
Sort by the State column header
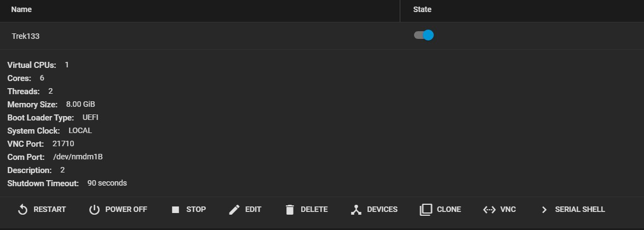pos(422,9)
